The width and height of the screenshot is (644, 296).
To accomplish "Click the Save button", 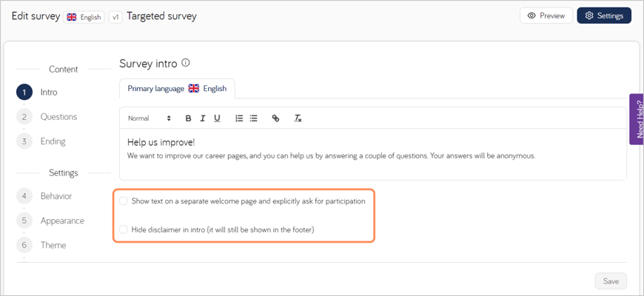I will [x=611, y=281].
